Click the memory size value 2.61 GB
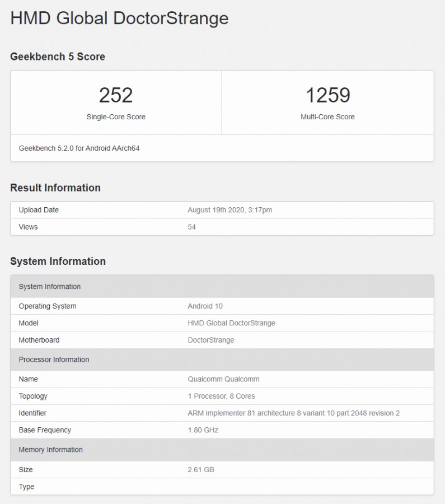This screenshot has width=445, height=504. tap(200, 469)
